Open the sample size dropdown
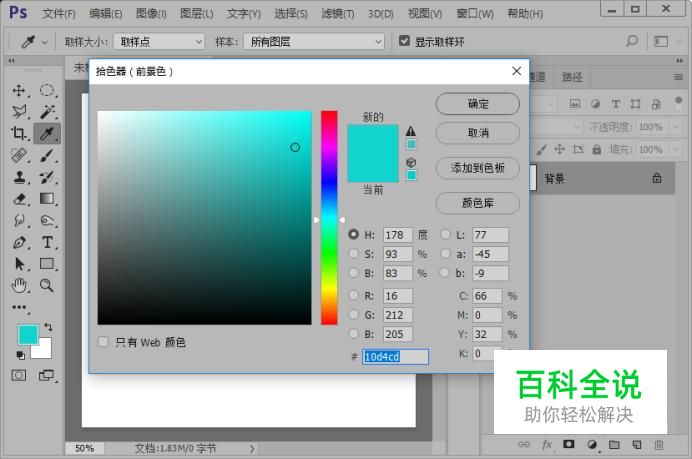692x459 pixels. (x=159, y=41)
